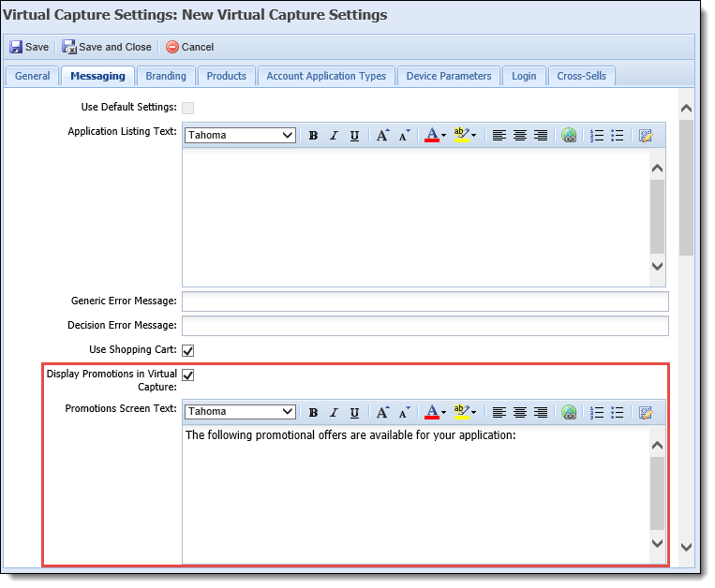Open the Products tab
This screenshot has height=588, width=715.
point(226,76)
